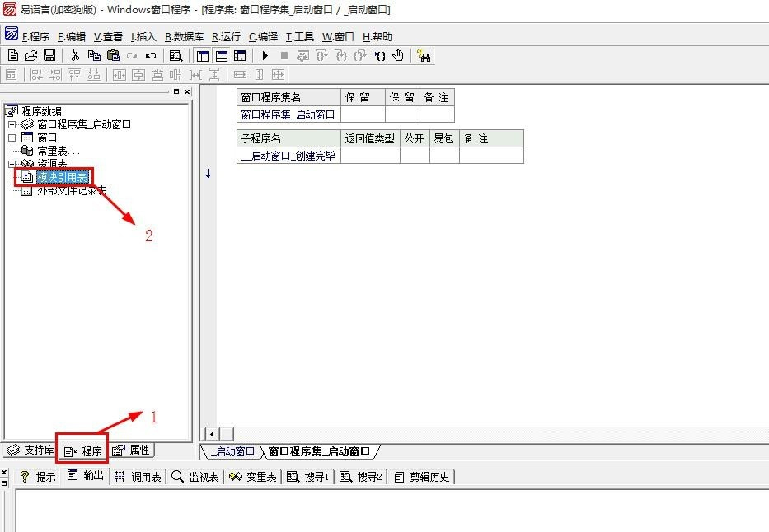The image size is (769, 532).
Task: Click the Cut scissors icon
Action: pyautogui.click(x=75, y=56)
